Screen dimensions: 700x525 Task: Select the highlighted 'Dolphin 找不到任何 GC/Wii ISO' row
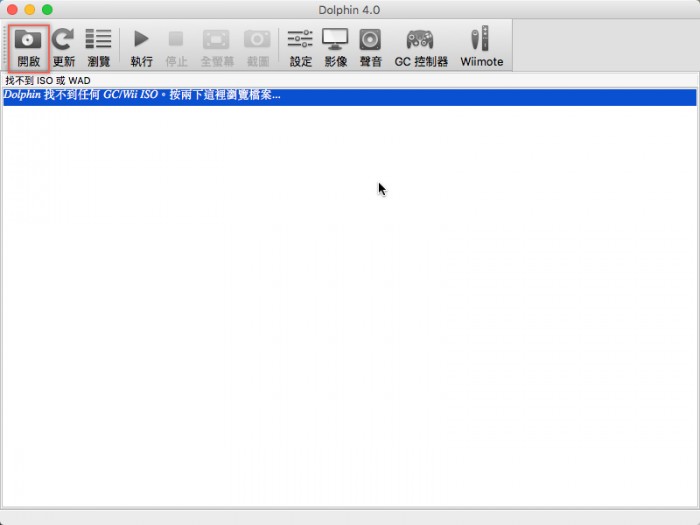click(350, 97)
